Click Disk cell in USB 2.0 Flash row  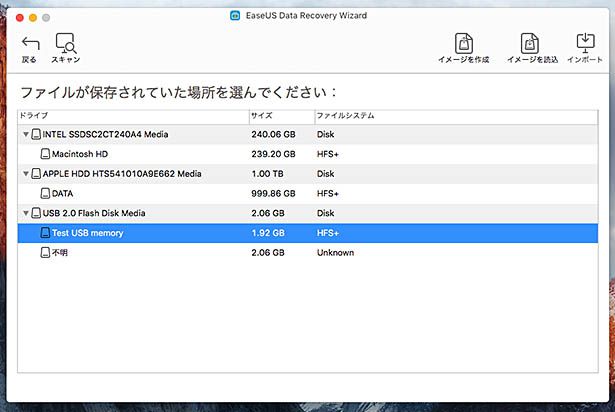click(x=326, y=213)
